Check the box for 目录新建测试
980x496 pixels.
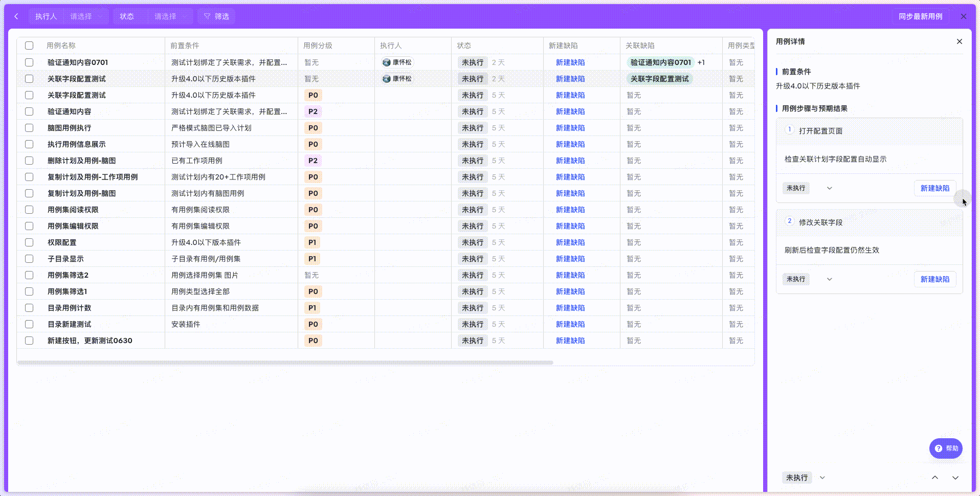click(29, 324)
